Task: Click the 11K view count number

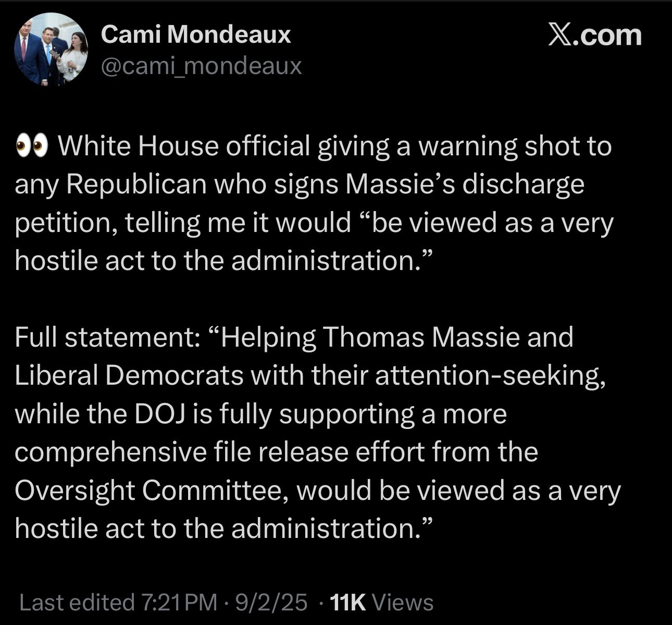Action: click(x=349, y=603)
